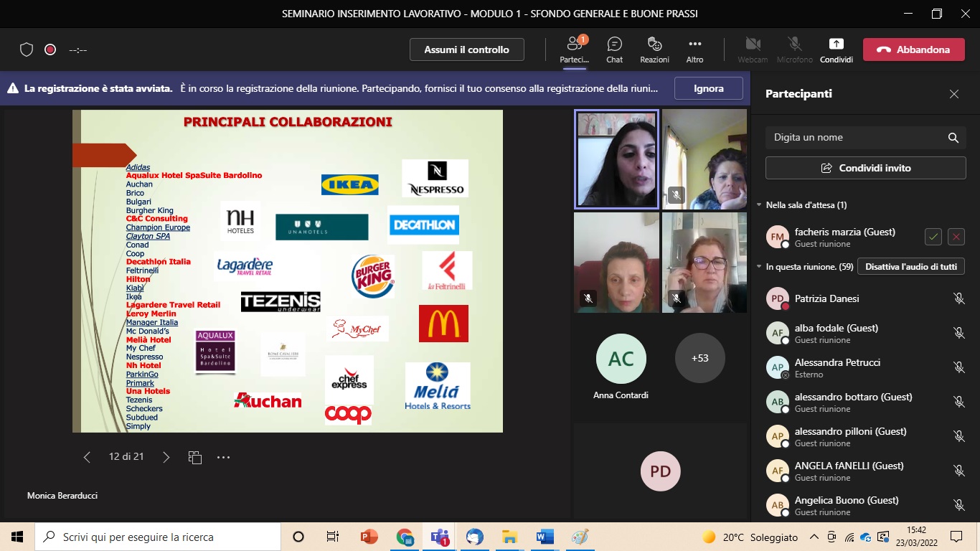980x551 pixels.
Task: Open the Altro more-actions menu
Action: pyautogui.click(x=694, y=50)
